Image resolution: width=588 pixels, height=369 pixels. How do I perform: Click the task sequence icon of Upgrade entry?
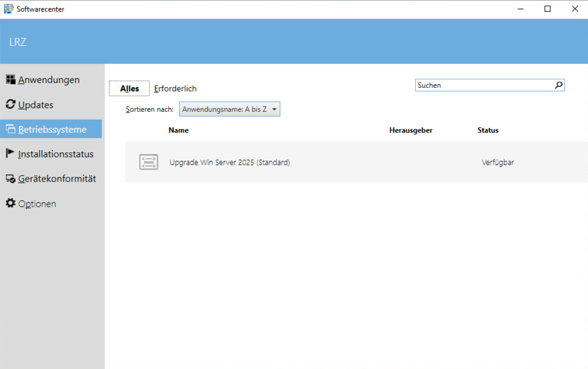tap(149, 162)
